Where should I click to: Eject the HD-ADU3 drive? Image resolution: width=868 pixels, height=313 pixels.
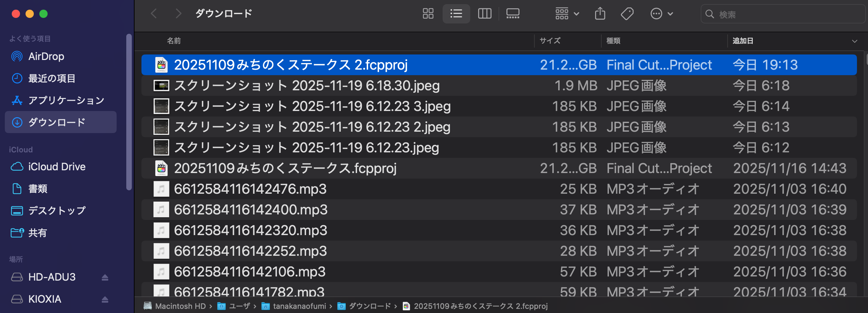pyautogui.click(x=105, y=277)
